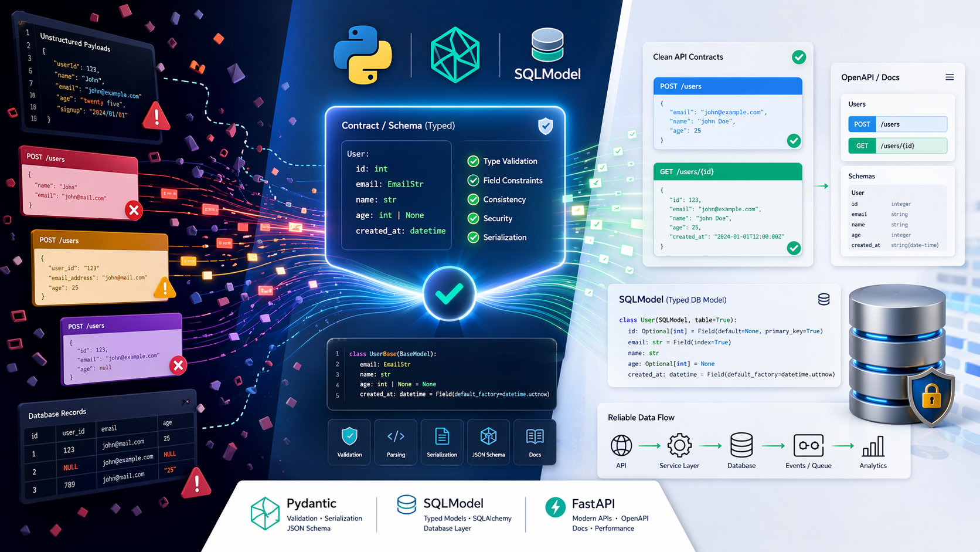Click the Schemas heading in OpenAPI Docs

[x=862, y=177]
